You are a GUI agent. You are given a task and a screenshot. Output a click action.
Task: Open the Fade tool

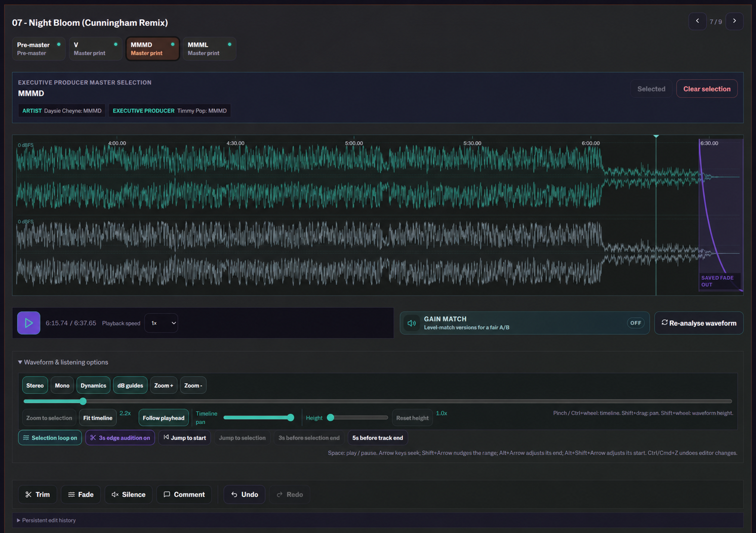tap(81, 495)
